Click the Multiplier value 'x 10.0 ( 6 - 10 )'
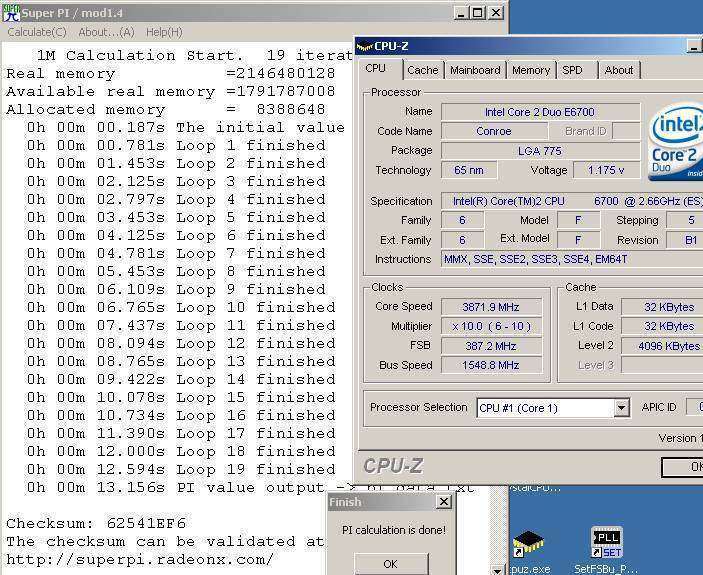The width and height of the screenshot is (703, 575). pyautogui.click(x=491, y=326)
